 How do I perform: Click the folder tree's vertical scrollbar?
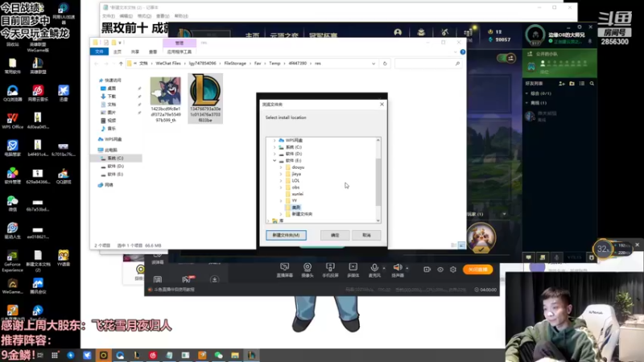point(378,180)
